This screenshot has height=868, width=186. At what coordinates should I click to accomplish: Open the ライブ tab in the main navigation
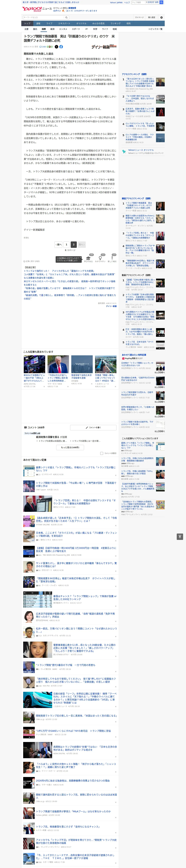(49, 24)
